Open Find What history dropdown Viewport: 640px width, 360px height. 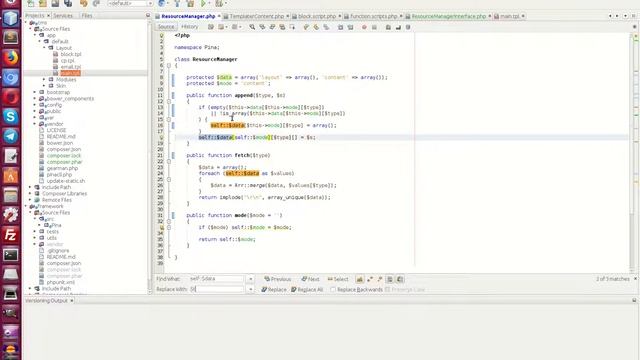tap(251, 279)
